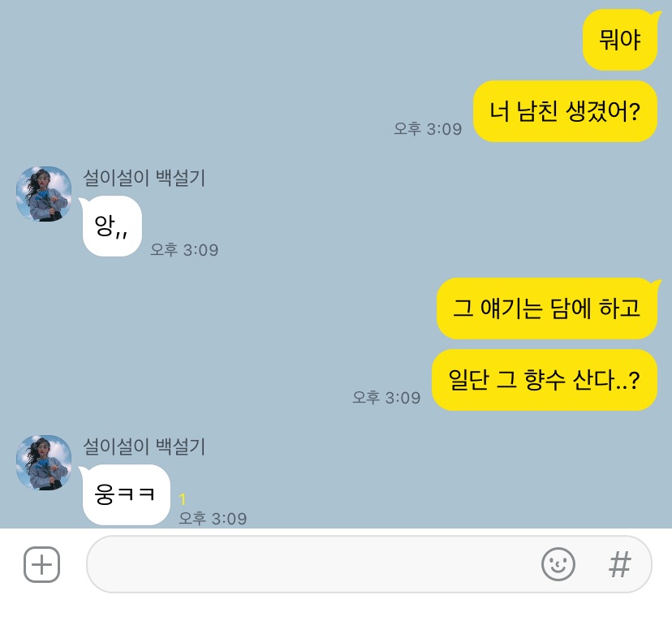Viewport: 672px width, 617px height.
Task: Focus the message input field
Action: pyautogui.click(x=369, y=564)
